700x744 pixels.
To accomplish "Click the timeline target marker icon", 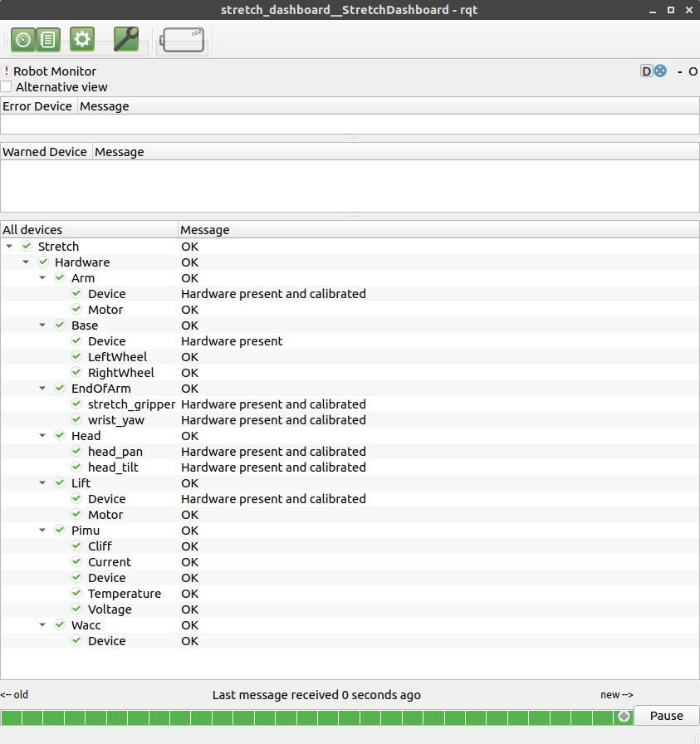I will tap(624, 716).
